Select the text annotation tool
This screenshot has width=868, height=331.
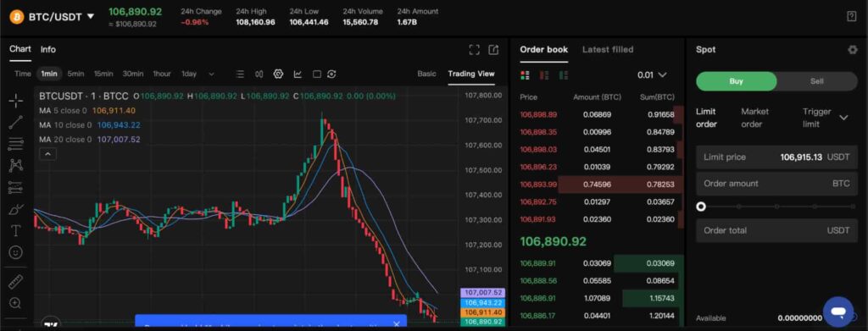point(16,230)
